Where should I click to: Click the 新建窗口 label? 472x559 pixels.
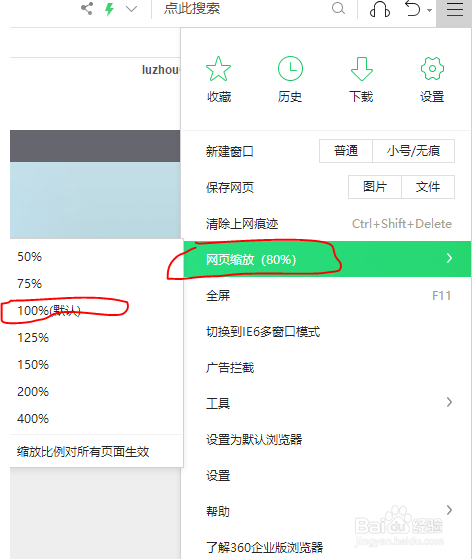pyautogui.click(x=230, y=152)
